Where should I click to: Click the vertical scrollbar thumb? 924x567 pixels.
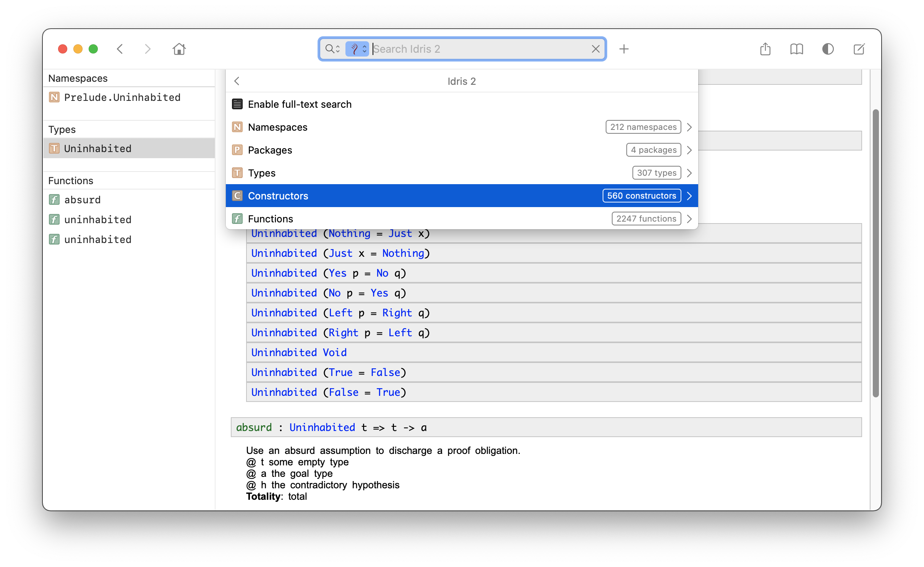pos(875,252)
